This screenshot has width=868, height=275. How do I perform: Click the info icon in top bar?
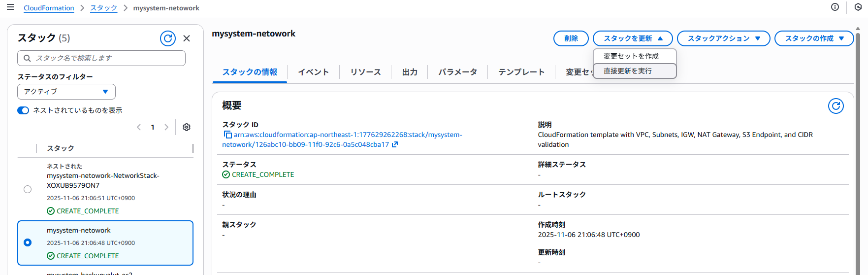[x=835, y=7]
